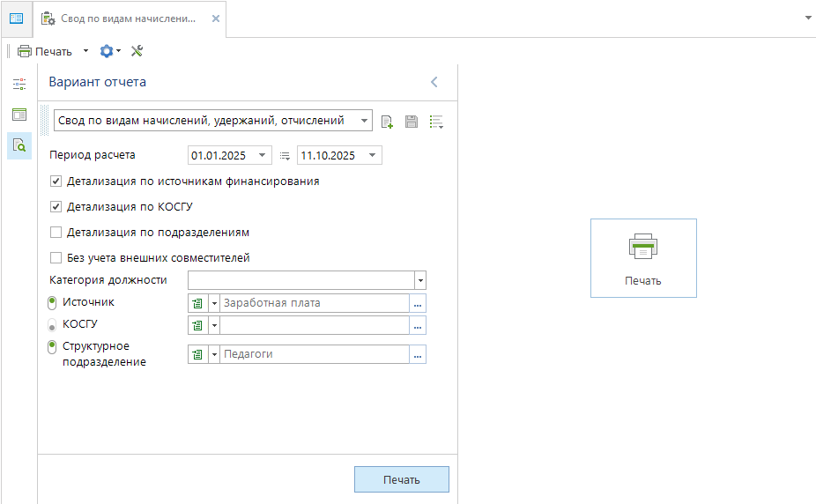Click the period selector icon between dates

(x=285, y=156)
